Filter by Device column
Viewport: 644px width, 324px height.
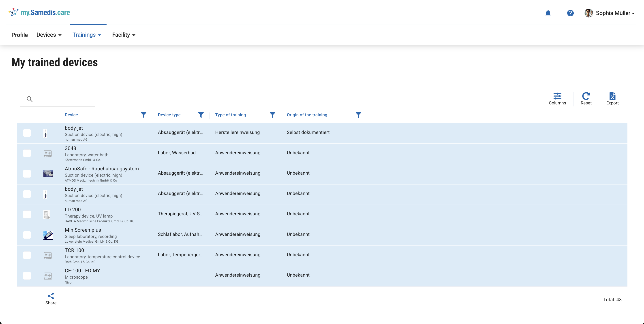tap(143, 115)
